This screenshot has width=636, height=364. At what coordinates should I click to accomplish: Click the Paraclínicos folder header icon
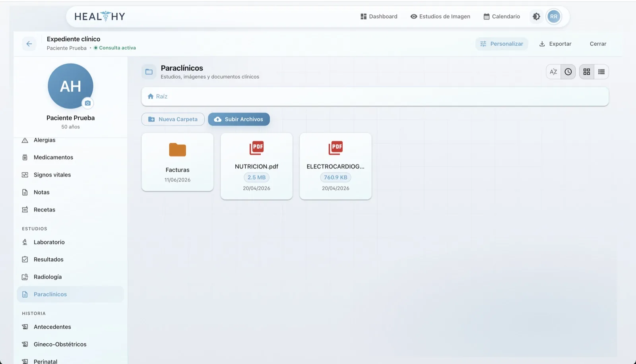tap(149, 72)
